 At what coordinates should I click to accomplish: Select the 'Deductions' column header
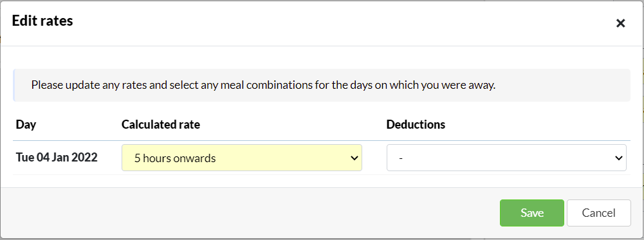click(x=416, y=125)
